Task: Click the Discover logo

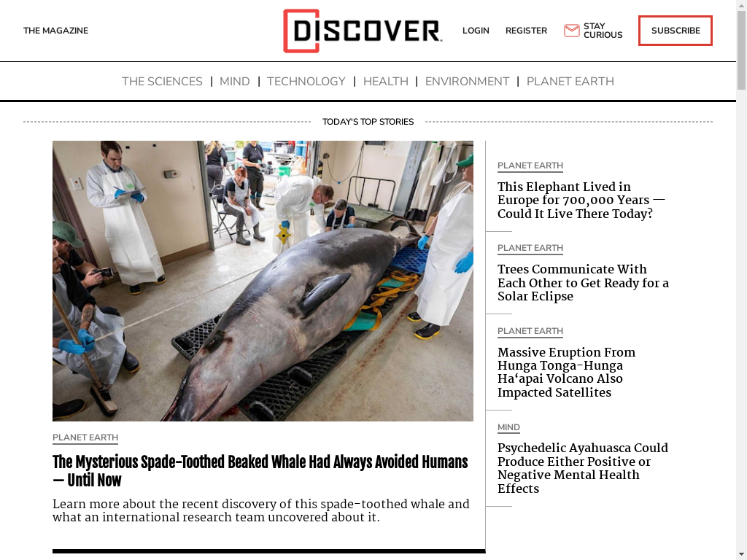Action: point(363,31)
